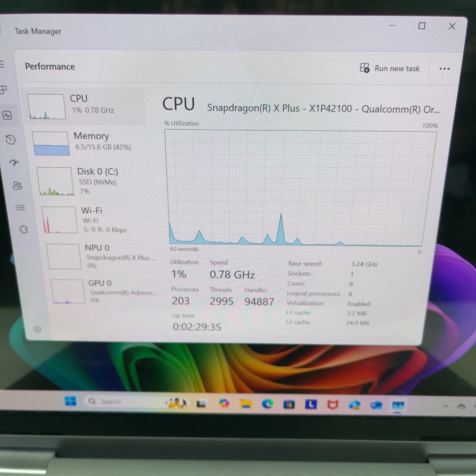Click the 0.78 GHz speed value
Image resolution: width=476 pixels, height=476 pixels.
coord(232,274)
